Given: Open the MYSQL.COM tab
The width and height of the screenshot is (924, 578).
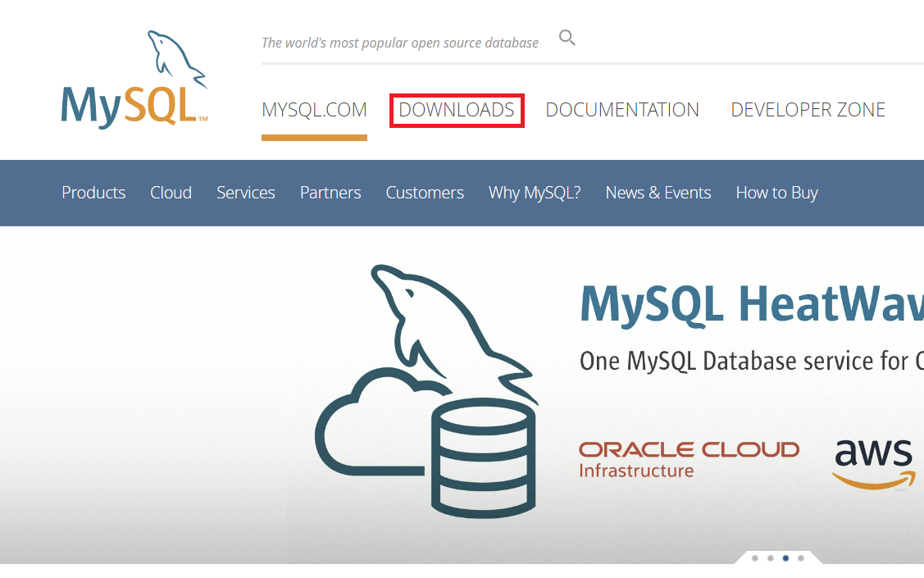Looking at the screenshot, I should point(314,110).
